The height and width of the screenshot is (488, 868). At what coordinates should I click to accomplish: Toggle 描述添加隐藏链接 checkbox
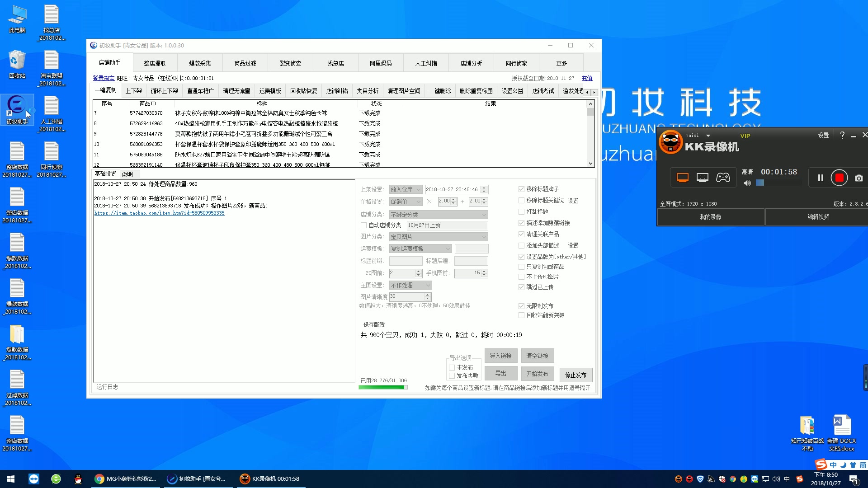521,223
